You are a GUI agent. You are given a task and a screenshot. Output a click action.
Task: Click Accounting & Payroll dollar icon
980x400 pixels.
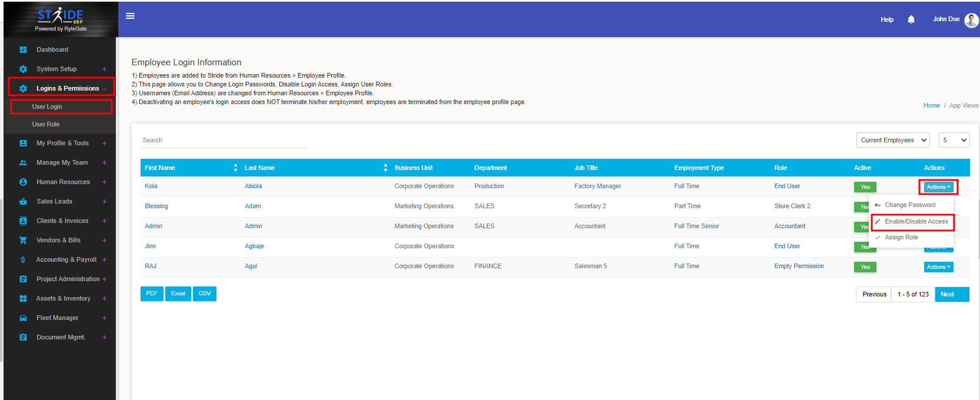click(x=23, y=260)
